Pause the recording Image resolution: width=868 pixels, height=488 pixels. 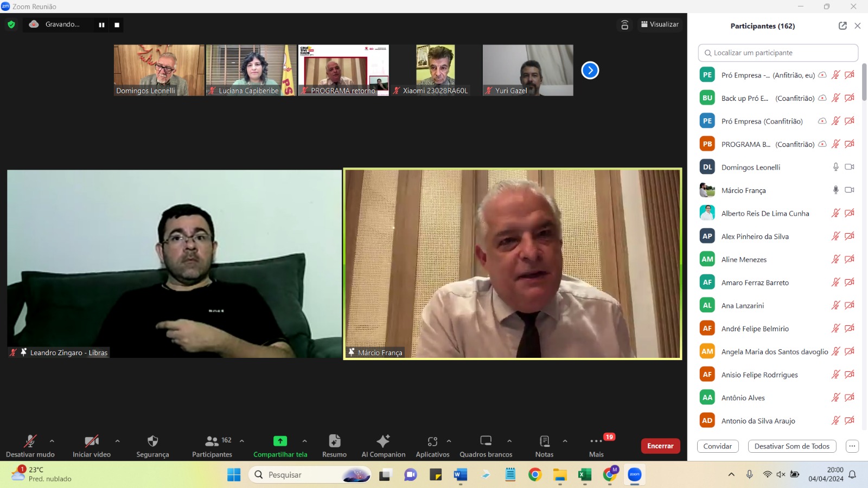click(x=101, y=25)
